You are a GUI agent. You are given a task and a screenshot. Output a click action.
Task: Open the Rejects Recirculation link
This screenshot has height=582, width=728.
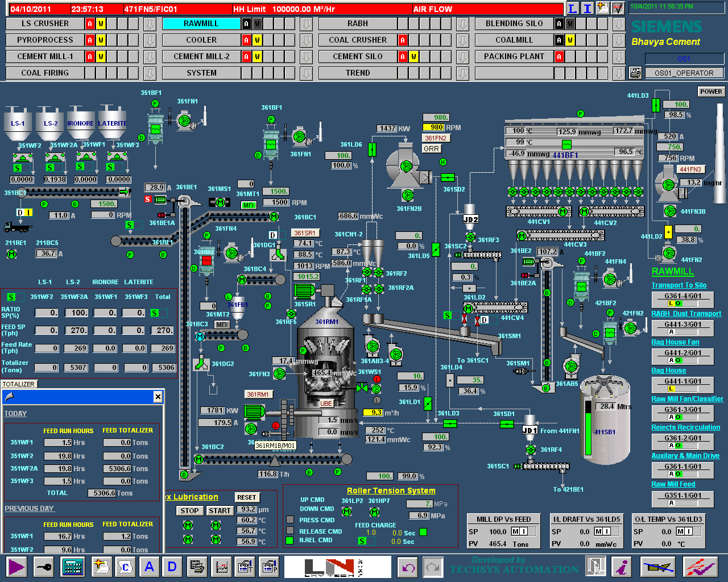click(x=685, y=427)
